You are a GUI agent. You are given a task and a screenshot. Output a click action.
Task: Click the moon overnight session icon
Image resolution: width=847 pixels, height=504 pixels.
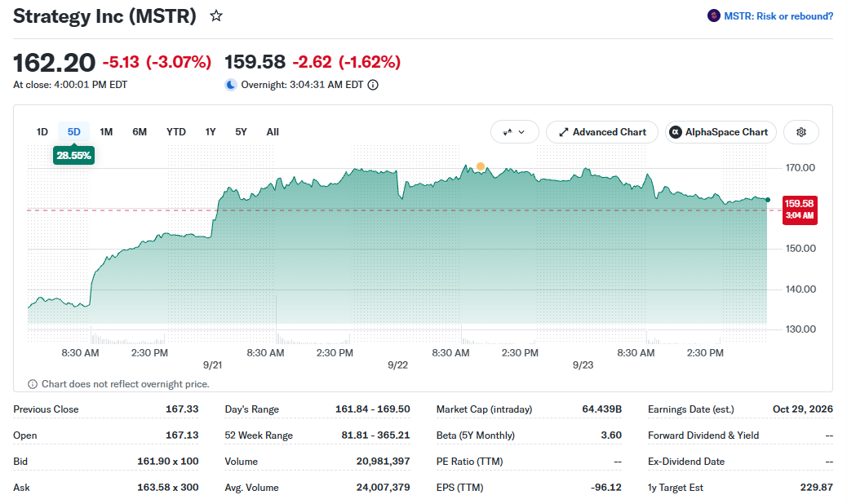(x=231, y=85)
